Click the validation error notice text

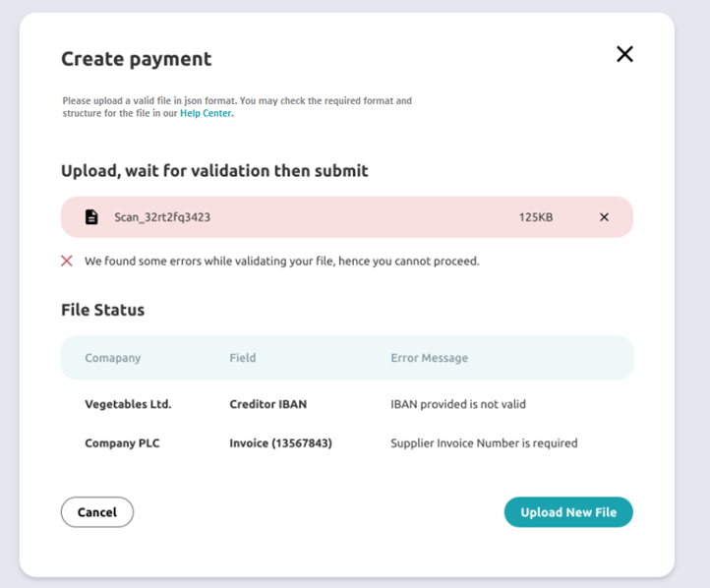[x=281, y=261]
